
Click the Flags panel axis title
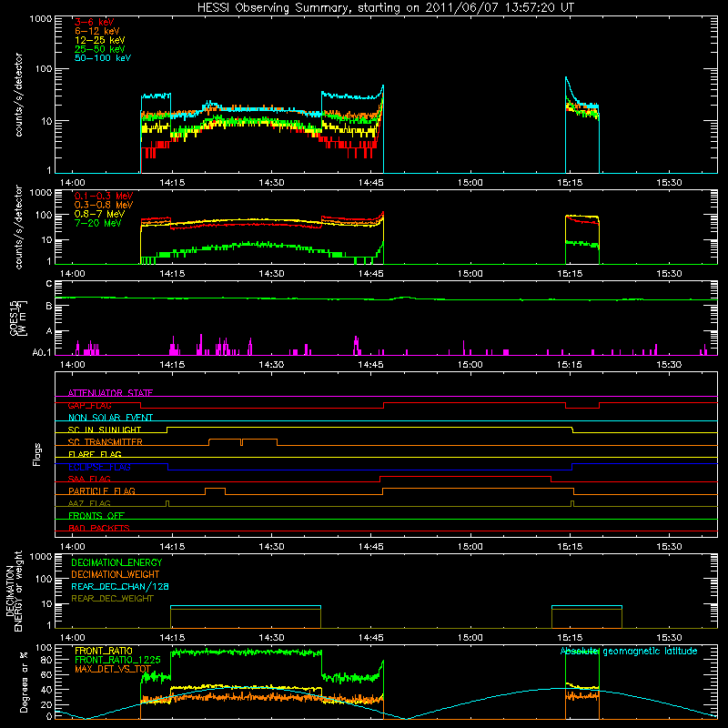tap(36, 454)
